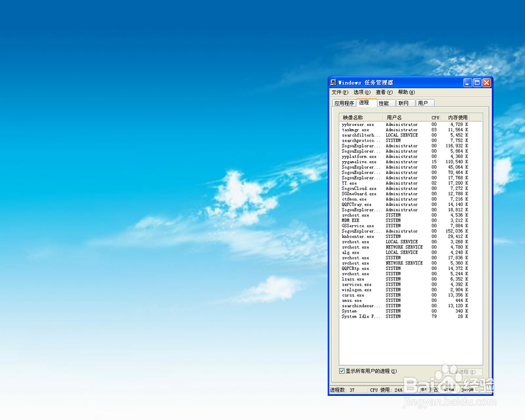Select the System process using 340 K
Screen dimensions: 525x420
coord(405,311)
